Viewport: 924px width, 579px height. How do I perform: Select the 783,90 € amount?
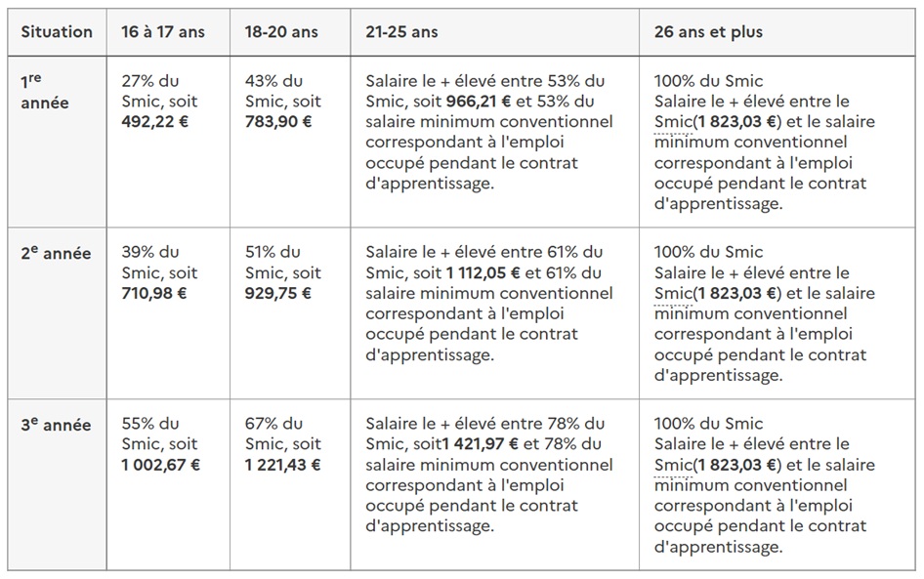point(278,122)
